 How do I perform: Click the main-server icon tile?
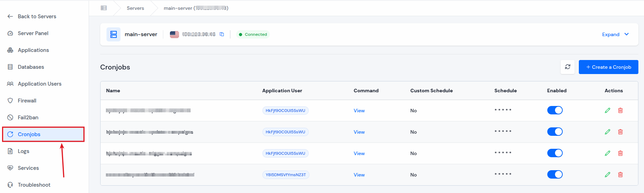pyautogui.click(x=114, y=34)
